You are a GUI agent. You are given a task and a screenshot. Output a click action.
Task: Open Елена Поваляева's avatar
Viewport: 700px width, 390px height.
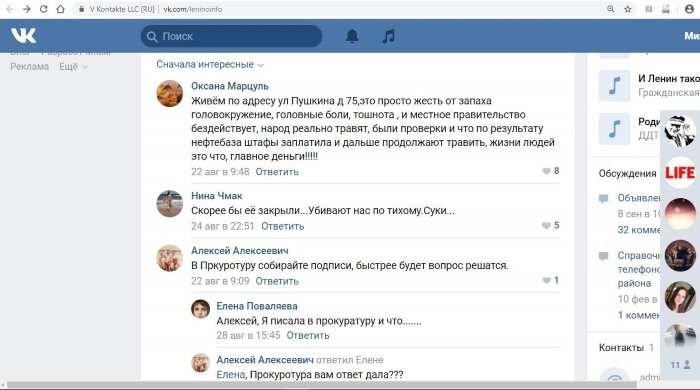point(200,309)
